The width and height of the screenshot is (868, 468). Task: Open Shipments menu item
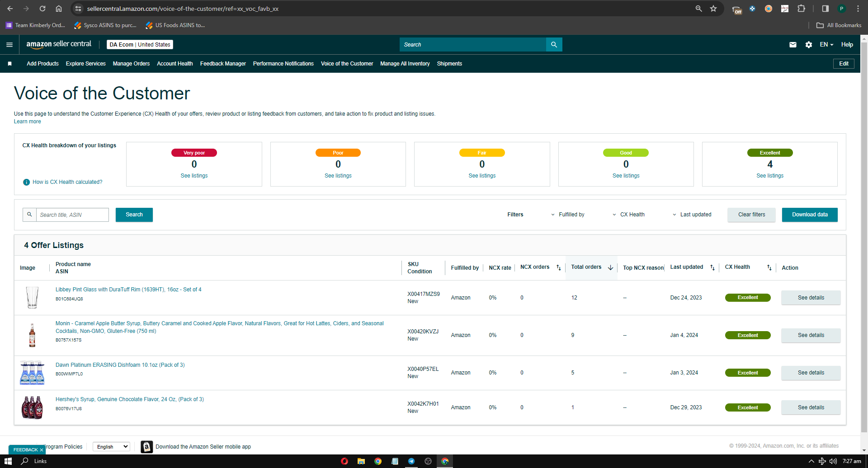(x=449, y=64)
